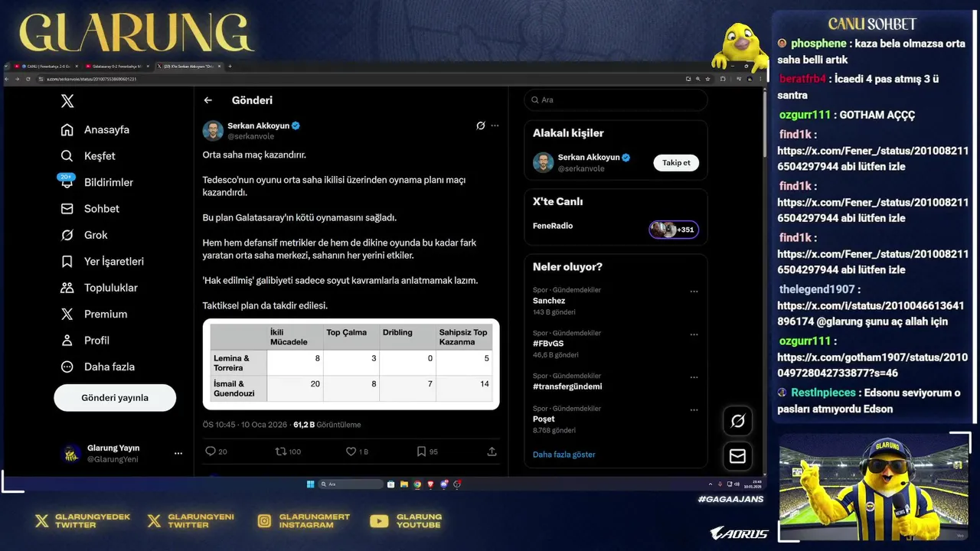Bookmark page with star icon

(x=708, y=79)
